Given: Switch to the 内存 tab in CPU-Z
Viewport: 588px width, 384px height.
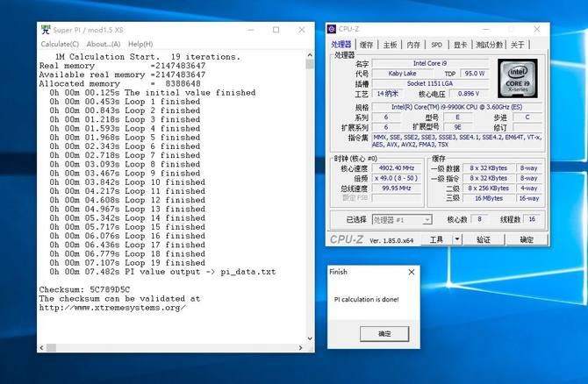Looking at the screenshot, I should click(413, 45).
